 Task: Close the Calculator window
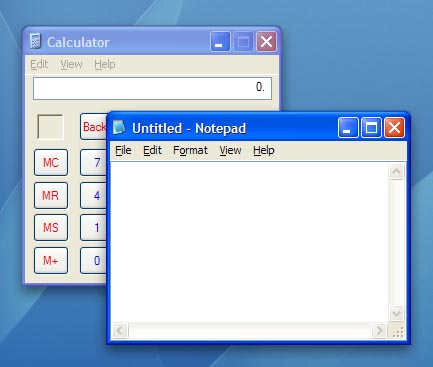266,42
